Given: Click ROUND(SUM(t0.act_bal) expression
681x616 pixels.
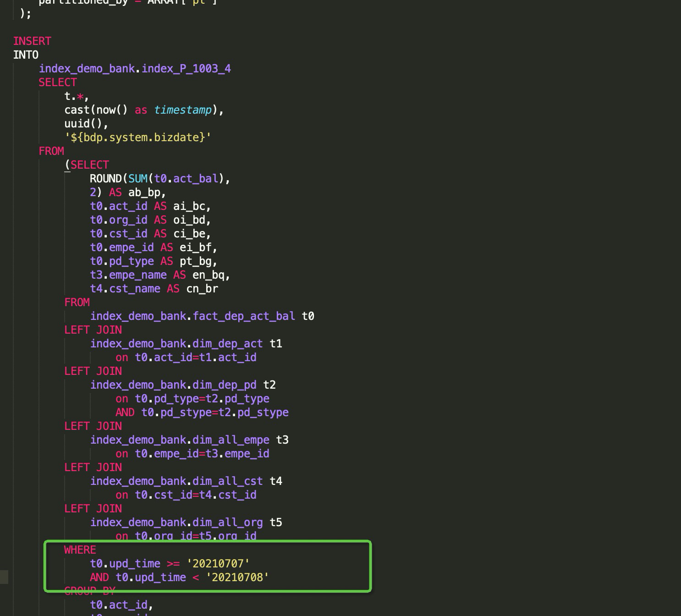Looking at the screenshot, I should tap(160, 179).
